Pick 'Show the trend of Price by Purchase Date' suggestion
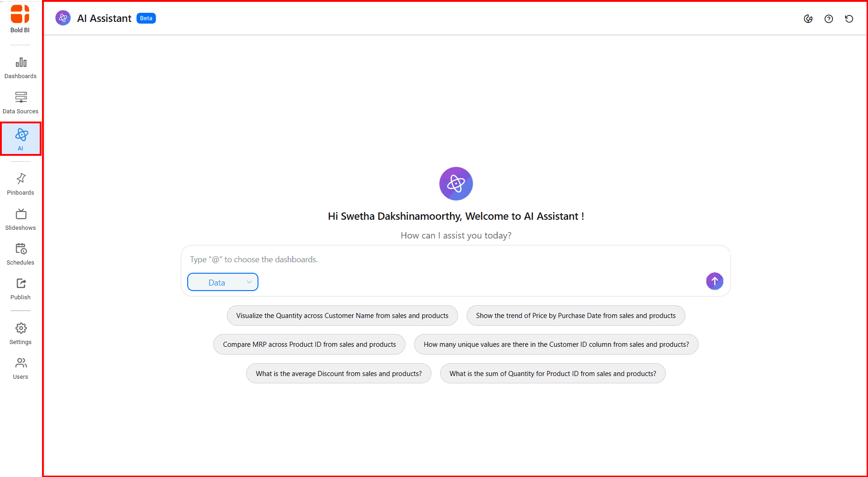This screenshot has height=477, width=868. click(x=576, y=316)
